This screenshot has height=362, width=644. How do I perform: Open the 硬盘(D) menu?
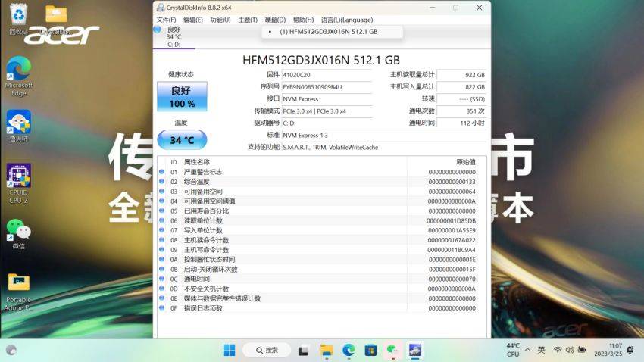pos(275,20)
